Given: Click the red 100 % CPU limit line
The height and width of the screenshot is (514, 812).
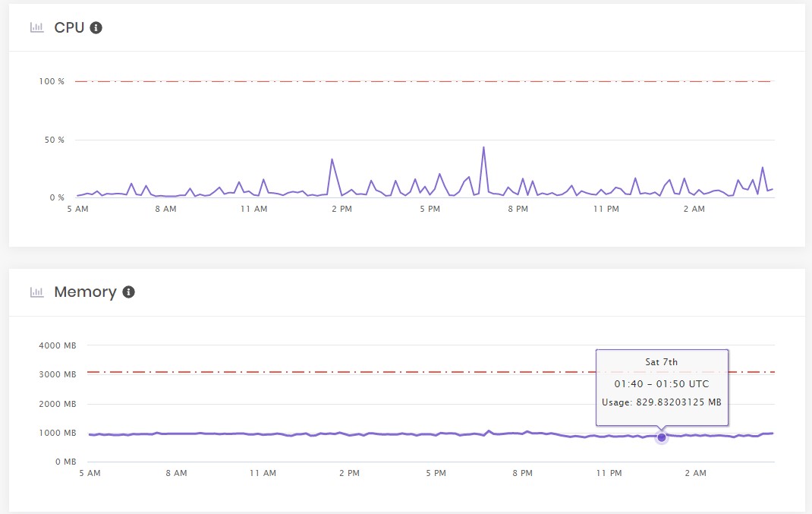Looking at the screenshot, I should pyautogui.click(x=425, y=81).
